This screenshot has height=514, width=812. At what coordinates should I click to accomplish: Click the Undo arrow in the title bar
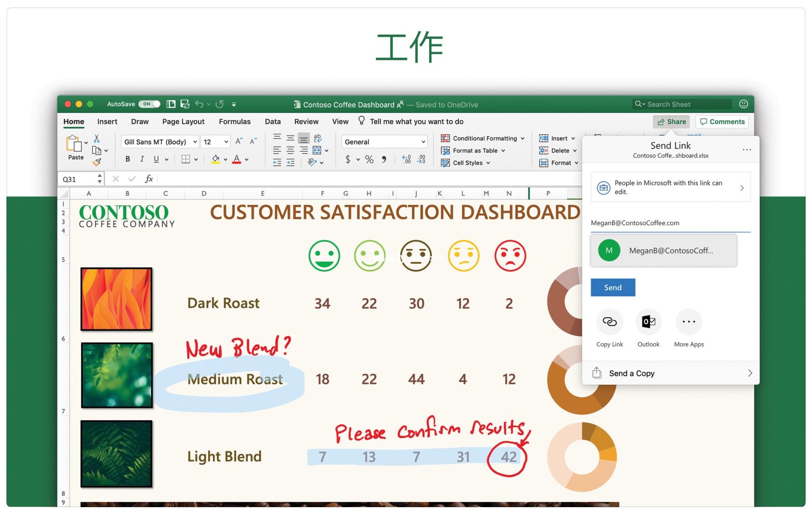pyautogui.click(x=199, y=104)
